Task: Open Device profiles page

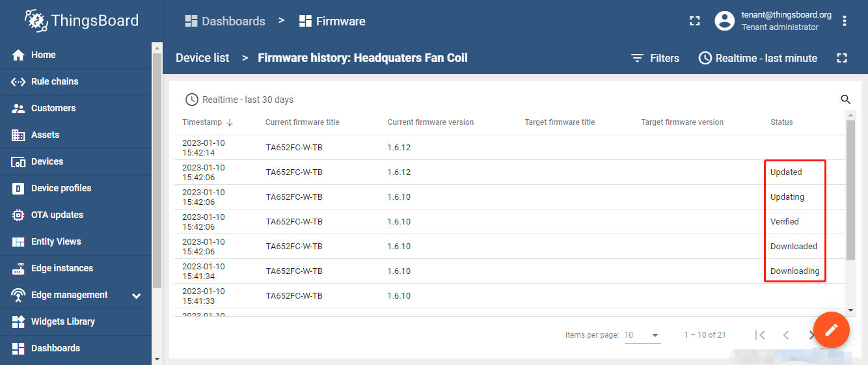Action: coord(75,189)
